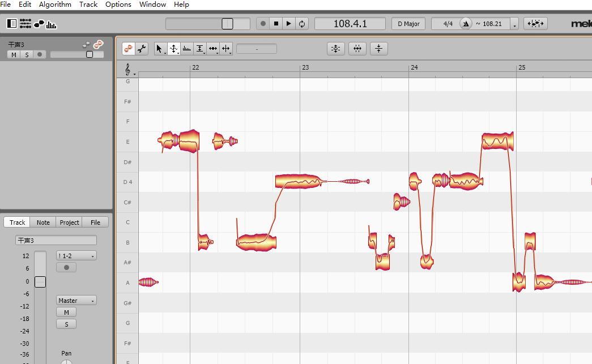This screenshot has width=592, height=364.
Task: Click tempo value 108.21
Action: (x=492, y=24)
